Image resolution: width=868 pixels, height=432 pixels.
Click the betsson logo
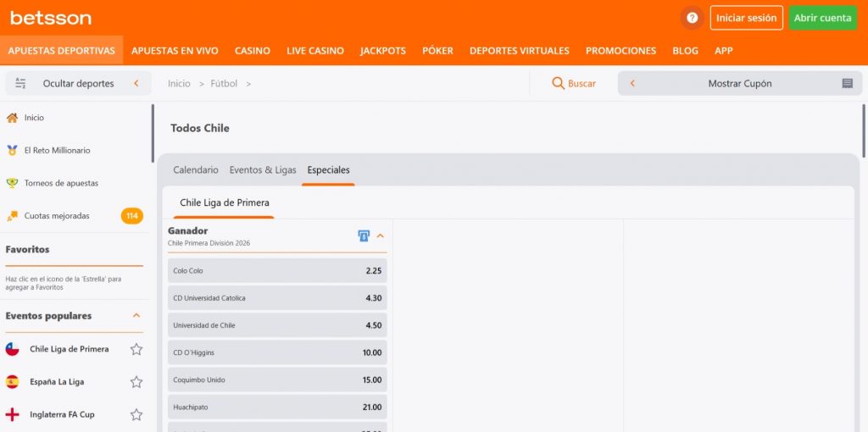[x=51, y=18]
